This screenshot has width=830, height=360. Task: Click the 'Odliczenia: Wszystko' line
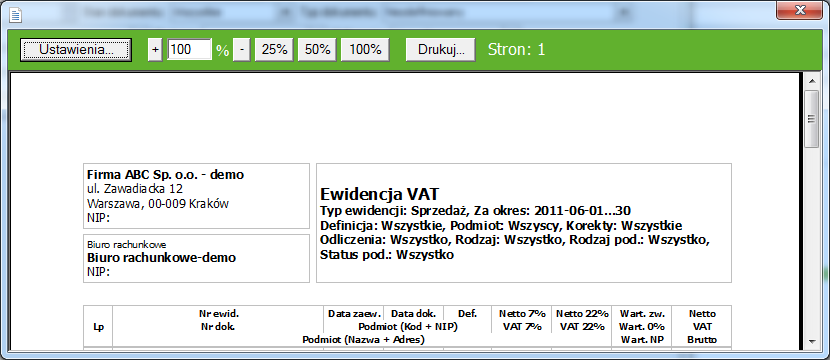[515, 240]
